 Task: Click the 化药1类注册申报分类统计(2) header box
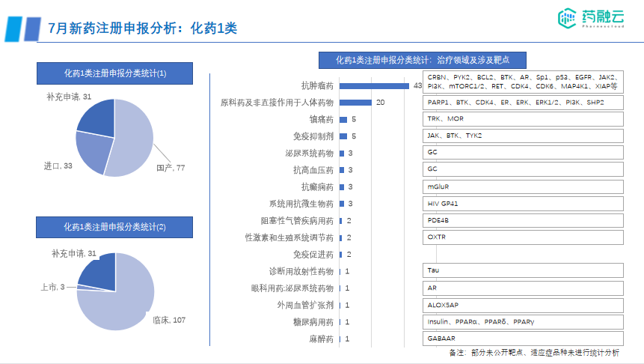114,227
